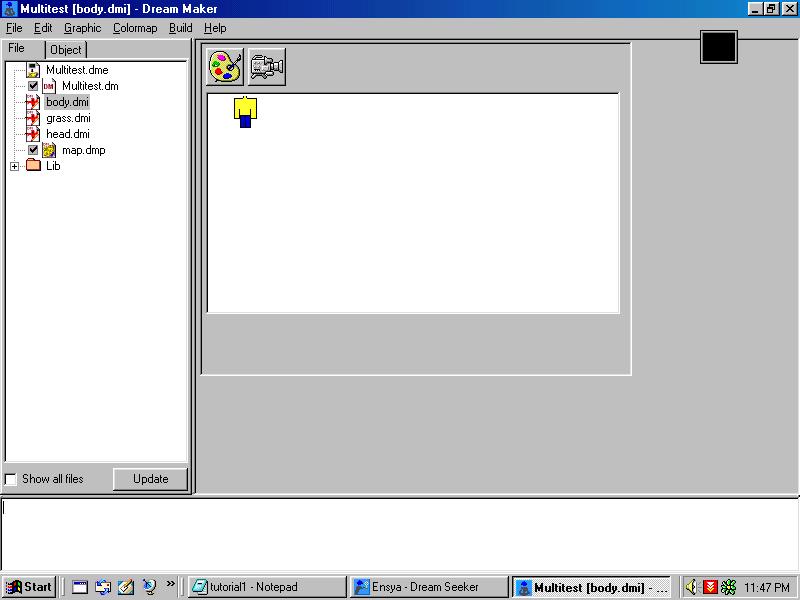Open the Lib folder icon
The height and width of the screenshot is (600, 800).
pos(32,166)
